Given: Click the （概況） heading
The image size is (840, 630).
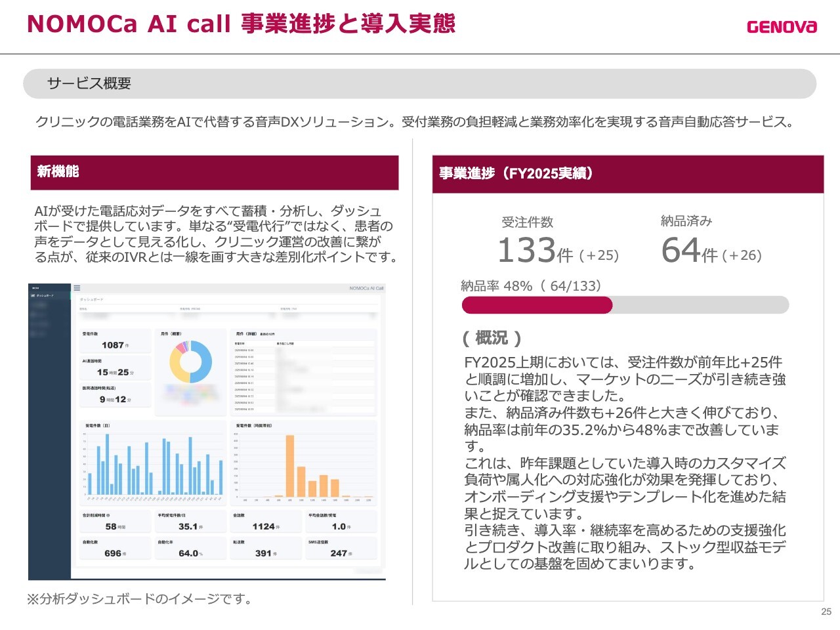Looking at the screenshot, I should (492, 339).
